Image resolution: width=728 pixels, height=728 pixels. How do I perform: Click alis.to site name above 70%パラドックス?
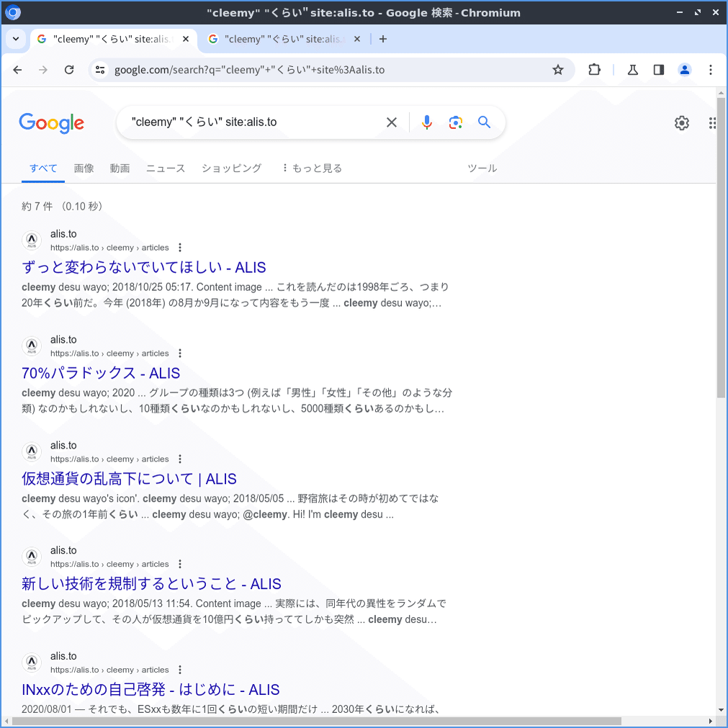click(x=63, y=340)
